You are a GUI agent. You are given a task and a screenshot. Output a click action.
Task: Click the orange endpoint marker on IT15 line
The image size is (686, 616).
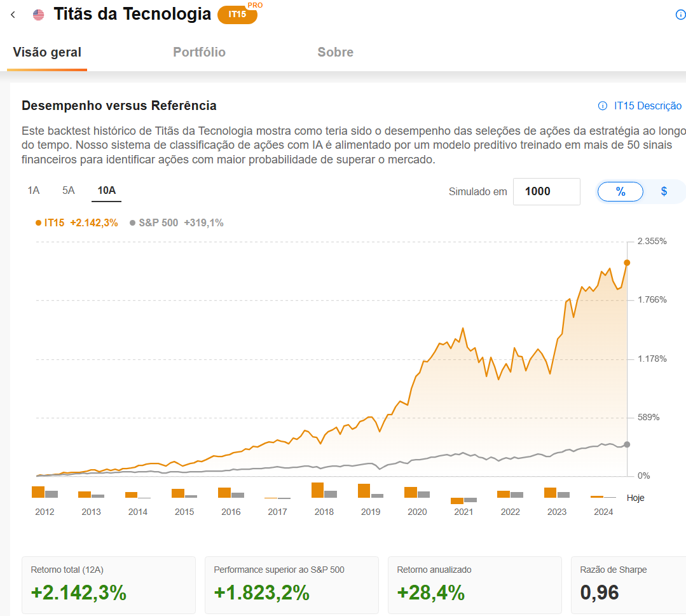tap(627, 263)
